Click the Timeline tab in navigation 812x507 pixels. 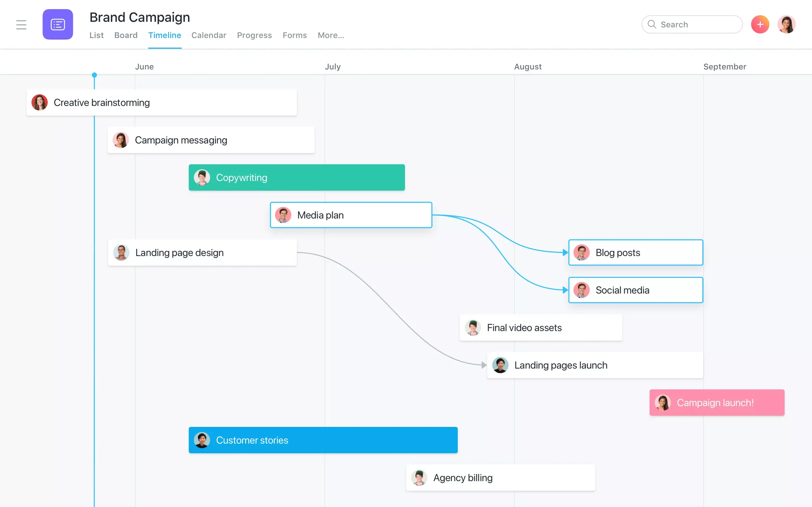tap(165, 35)
